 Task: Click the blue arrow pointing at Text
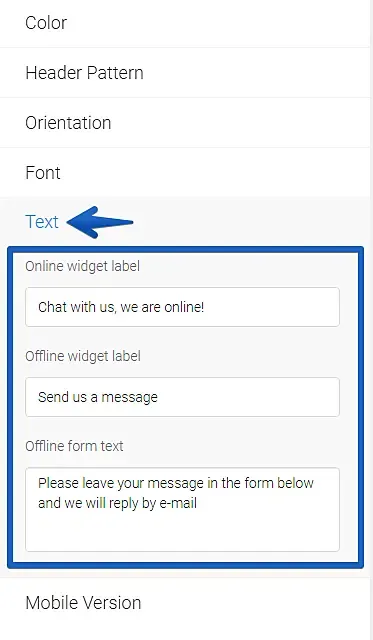pos(99,222)
